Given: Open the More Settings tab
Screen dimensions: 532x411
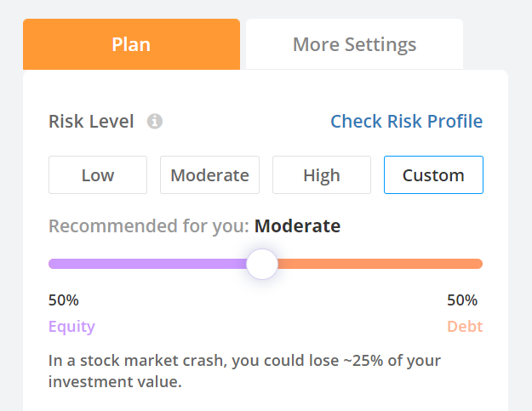Looking at the screenshot, I should (x=354, y=44).
